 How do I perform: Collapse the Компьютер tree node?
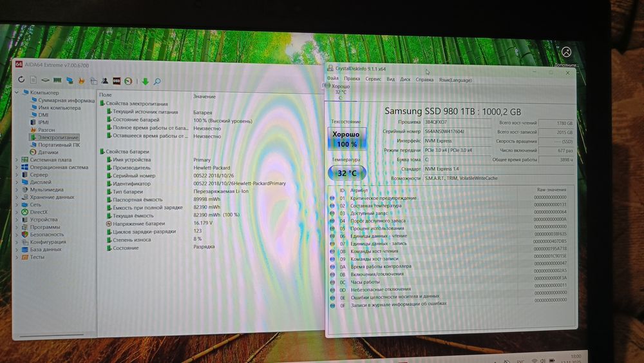(17, 92)
